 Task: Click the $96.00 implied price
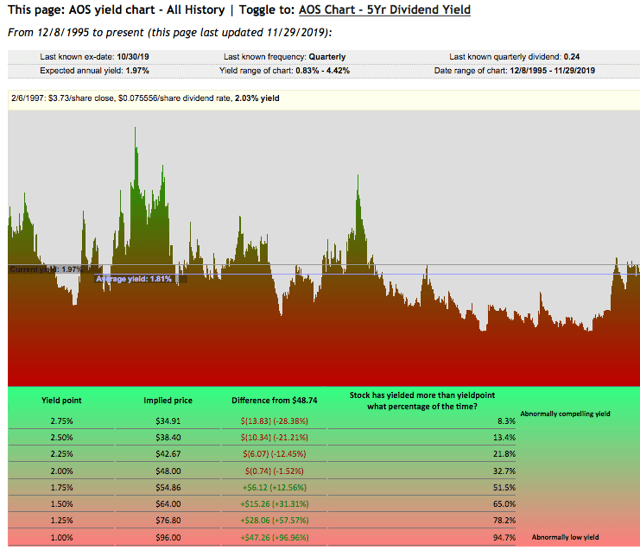tap(168, 538)
